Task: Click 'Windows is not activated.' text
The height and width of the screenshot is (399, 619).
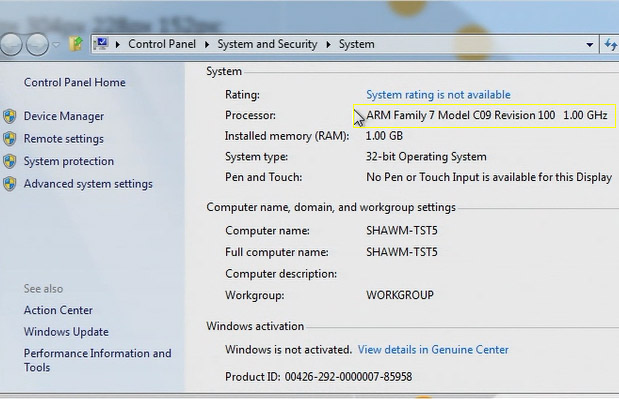Action: (288, 350)
